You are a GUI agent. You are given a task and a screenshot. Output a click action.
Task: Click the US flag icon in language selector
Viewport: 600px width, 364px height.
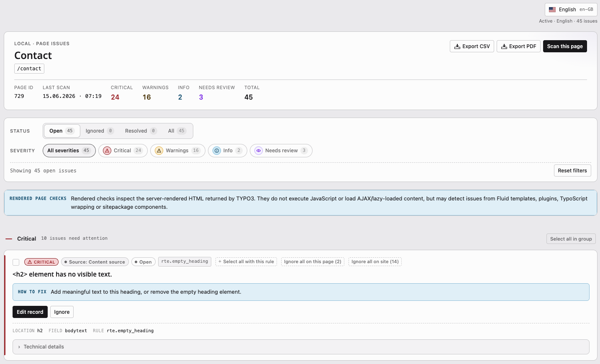coord(552,10)
